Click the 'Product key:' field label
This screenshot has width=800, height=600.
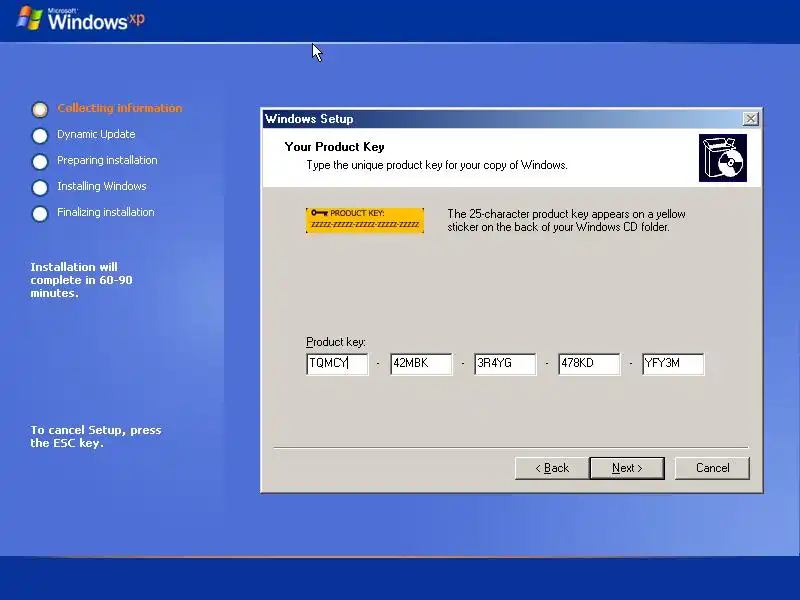[x=336, y=342]
